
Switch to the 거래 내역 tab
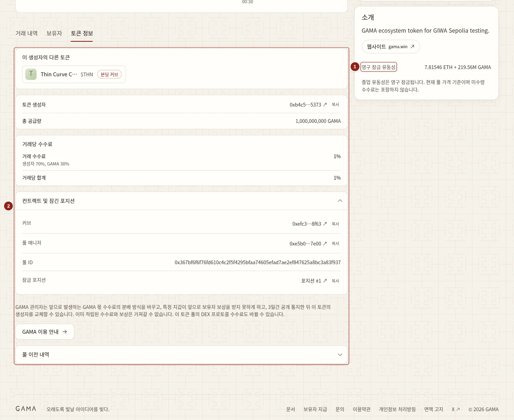coord(27,33)
